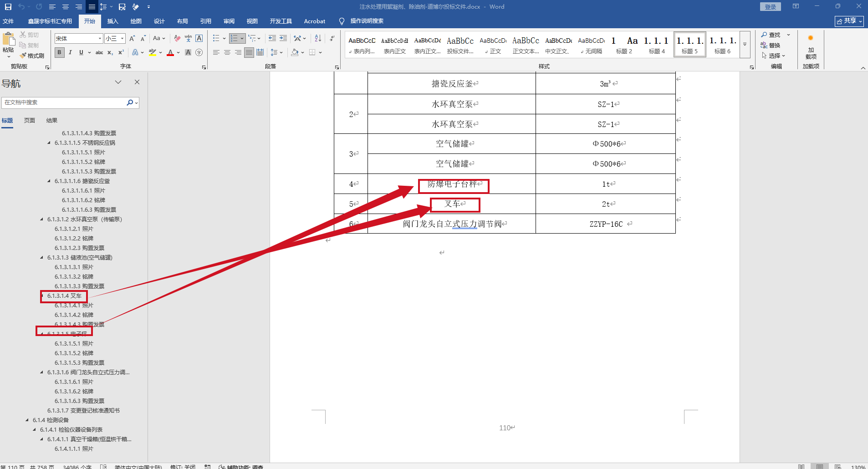Go to heading 6.1.3.1.7 变更登记核准通知书

click(83, 411)
